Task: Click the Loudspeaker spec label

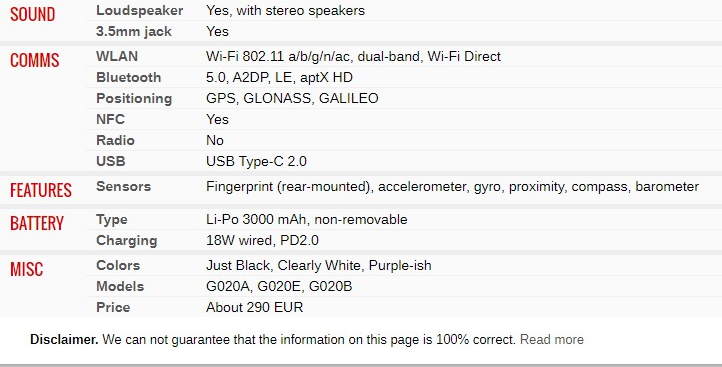Action: coord(140,11)
